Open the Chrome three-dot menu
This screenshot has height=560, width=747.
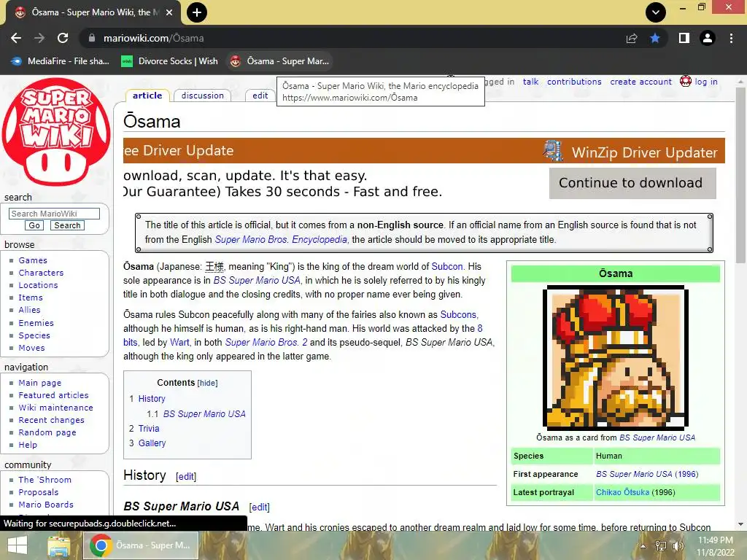point(731,38)
